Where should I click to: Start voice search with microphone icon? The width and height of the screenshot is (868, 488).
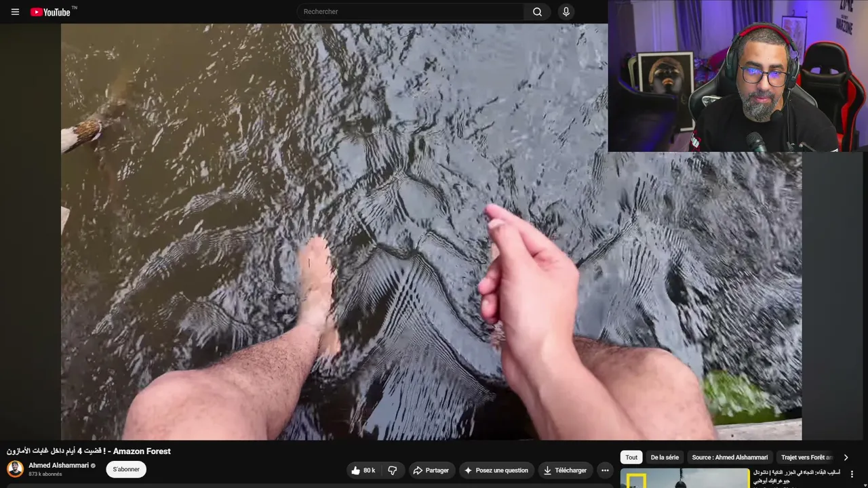click(x=566, y=12)
